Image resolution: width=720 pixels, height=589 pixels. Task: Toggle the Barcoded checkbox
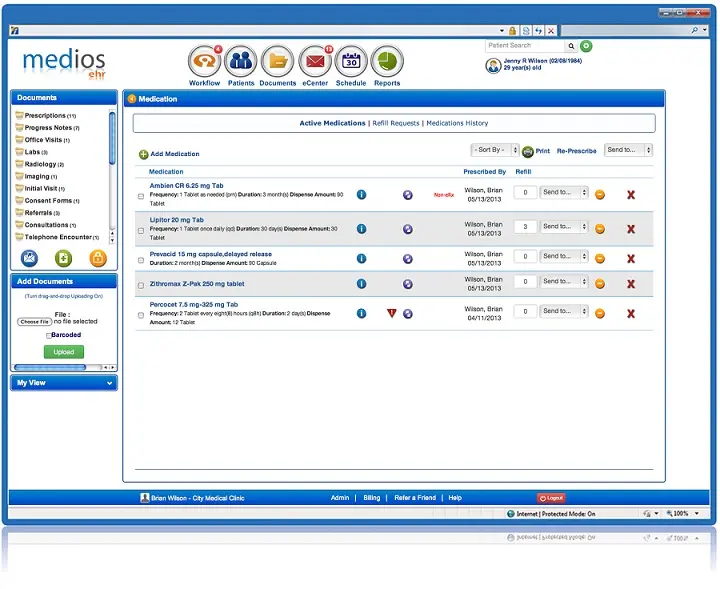click(x=49, y=336)
